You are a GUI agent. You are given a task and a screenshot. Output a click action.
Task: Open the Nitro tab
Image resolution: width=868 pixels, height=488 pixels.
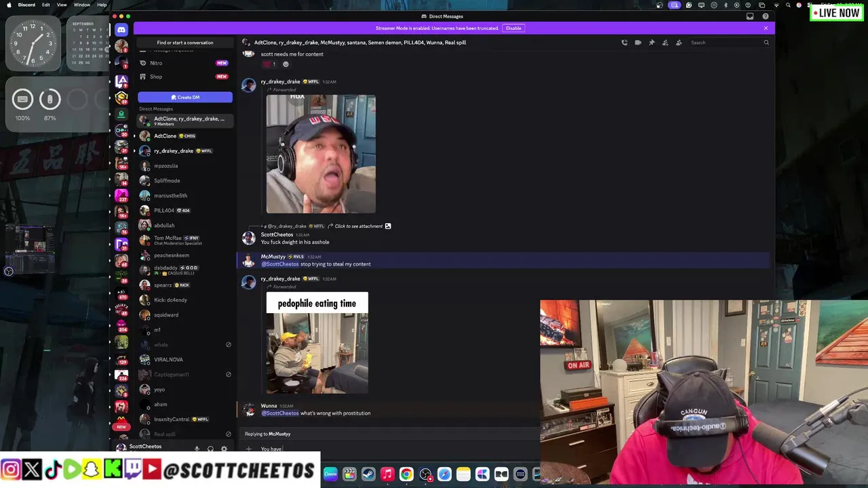tap(184, 63)
